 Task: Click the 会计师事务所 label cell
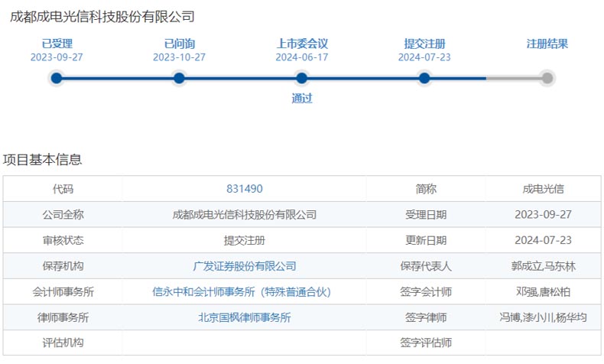[x=63, y=292]
